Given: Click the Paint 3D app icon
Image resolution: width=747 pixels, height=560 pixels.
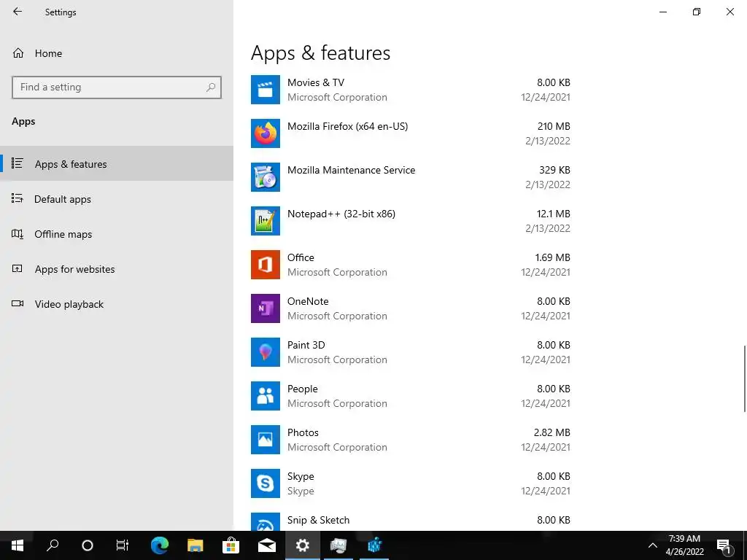Looking at the screenshot, I should 266,352.
